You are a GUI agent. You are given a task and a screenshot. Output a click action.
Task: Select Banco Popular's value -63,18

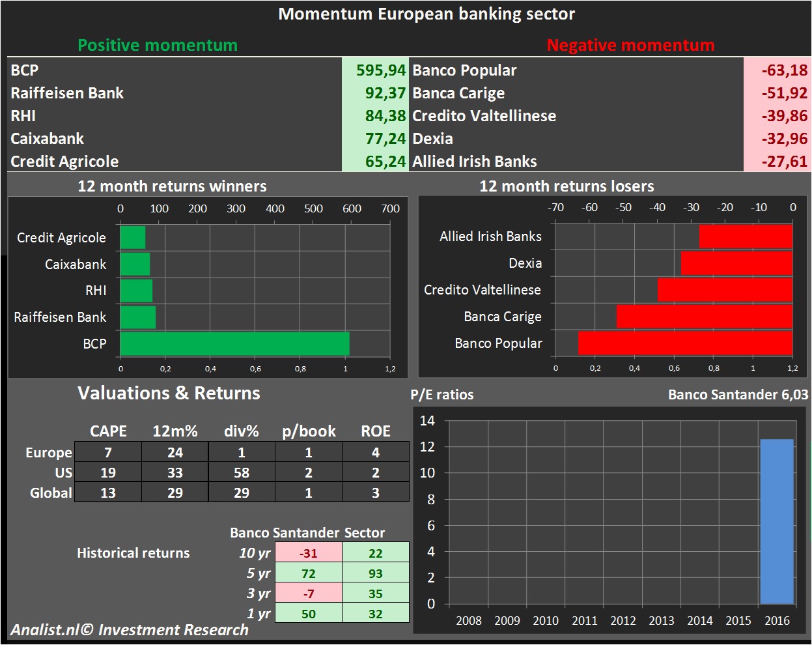click(x=776, y=70)
